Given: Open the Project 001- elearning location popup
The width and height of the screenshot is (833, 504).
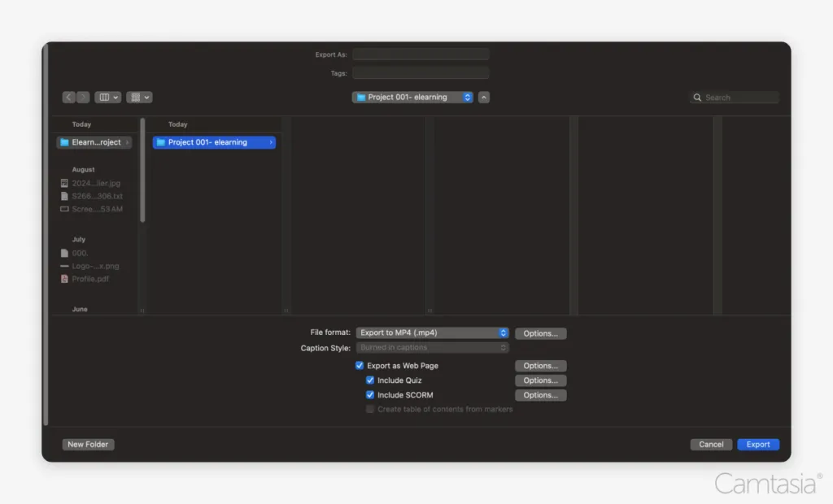Looking at the screenshot, I should click(x=412, y=98).
